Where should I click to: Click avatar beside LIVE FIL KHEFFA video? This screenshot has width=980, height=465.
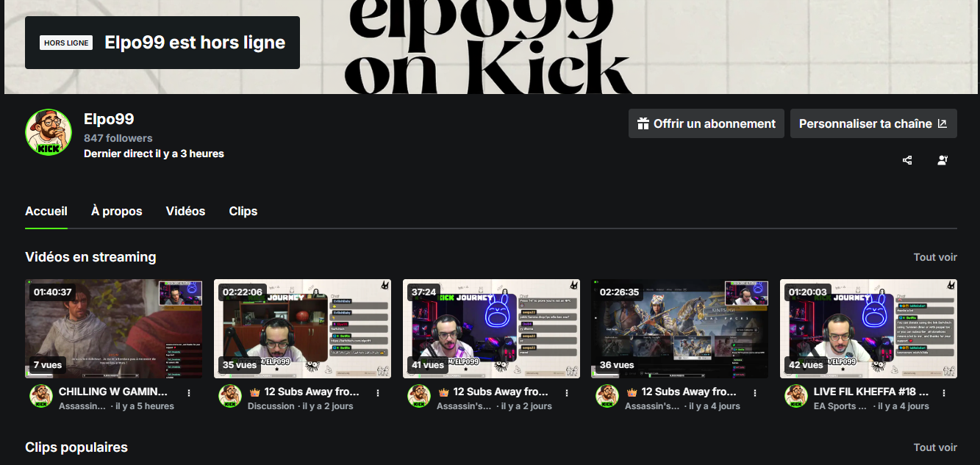point(796,396)
